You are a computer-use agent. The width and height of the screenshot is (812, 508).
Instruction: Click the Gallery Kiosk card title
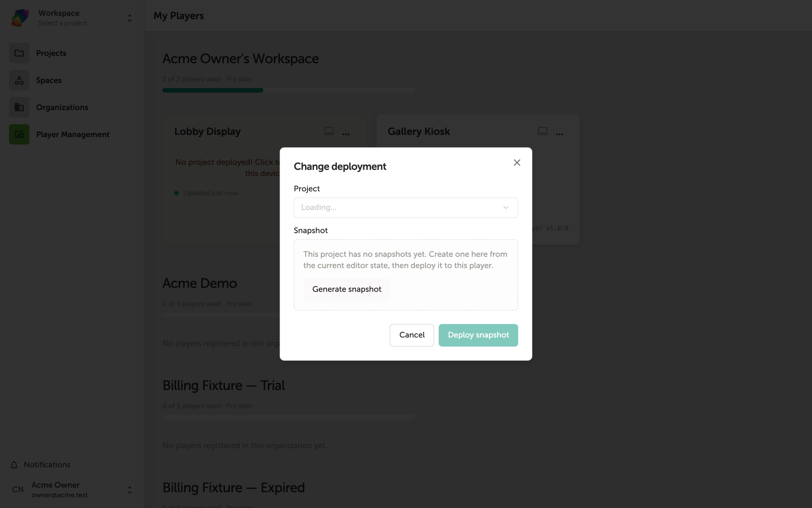(x=418, y=131)
